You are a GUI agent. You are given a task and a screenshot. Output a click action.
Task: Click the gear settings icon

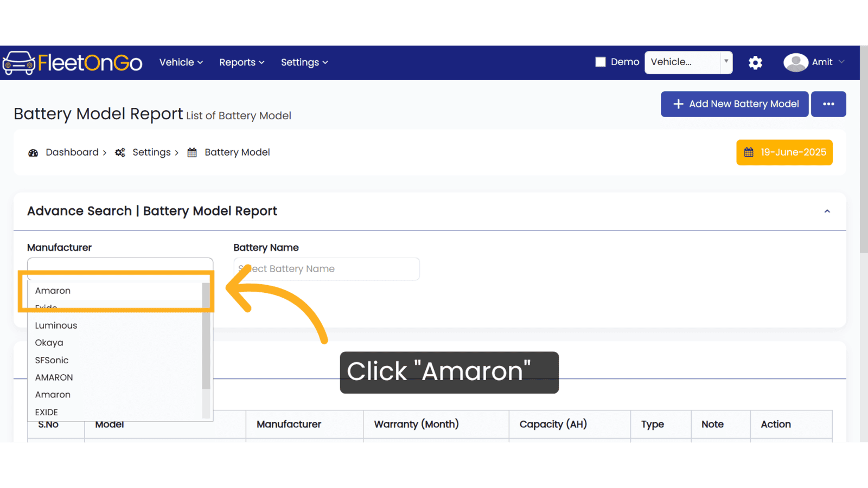click(755, 63)
